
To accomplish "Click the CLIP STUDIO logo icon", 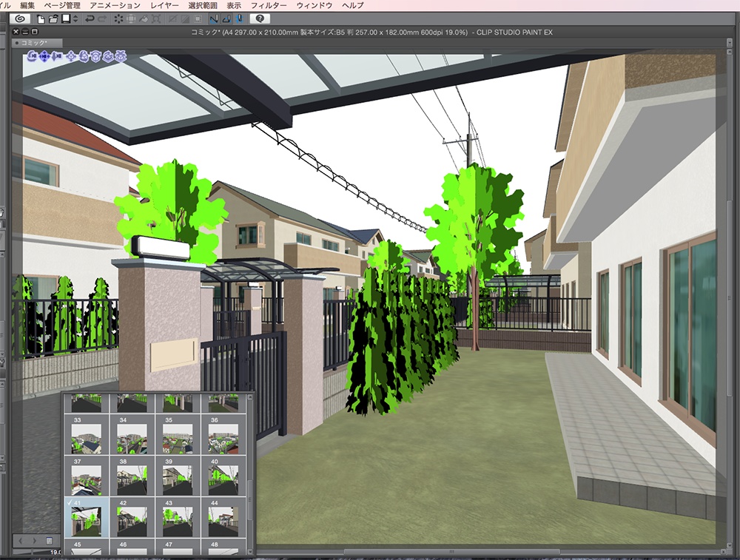I will (x=21, y=18).
